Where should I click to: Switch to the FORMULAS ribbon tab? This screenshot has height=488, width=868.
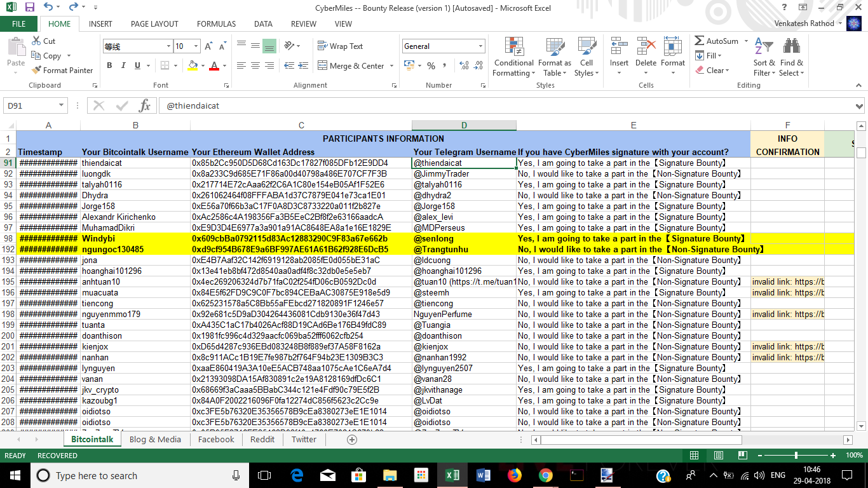216,24
